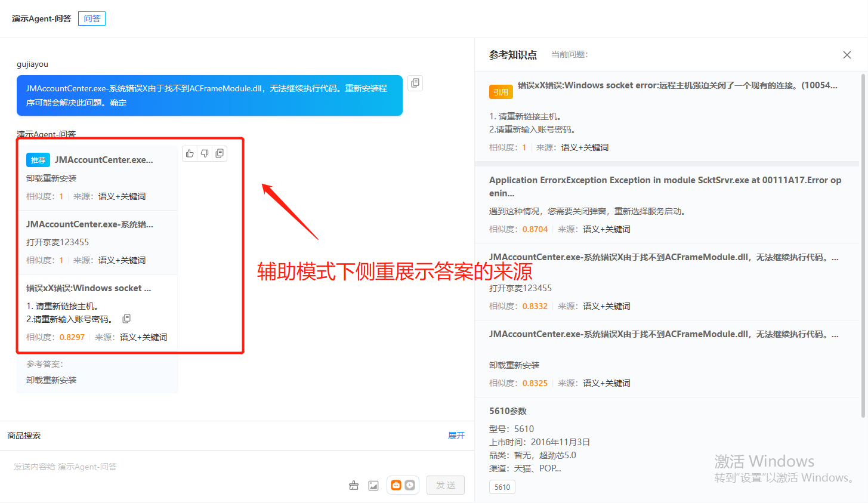Click the 演示Agent-问答 page title
Viewport: 868px width, 503px height.
pyautogui.click(x=41, y=18)
